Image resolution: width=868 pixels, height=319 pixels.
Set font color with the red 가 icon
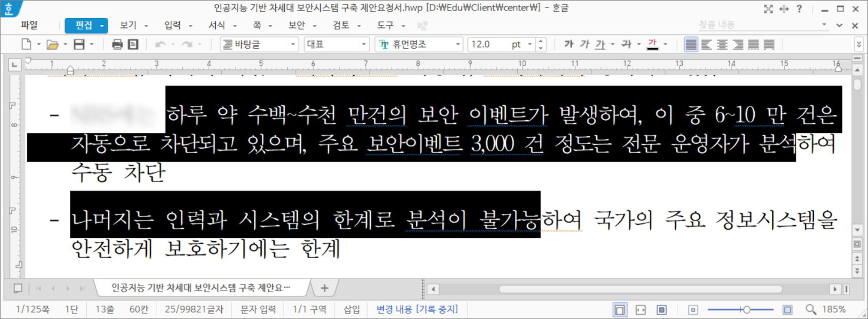tap(653, 44)
